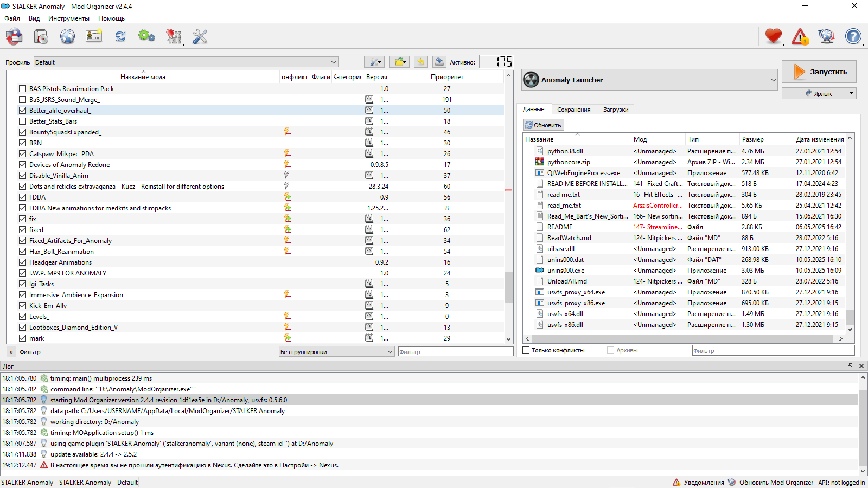
Task: Open mod list tools wrench dropdown button
Action: [x=374, y=62]
